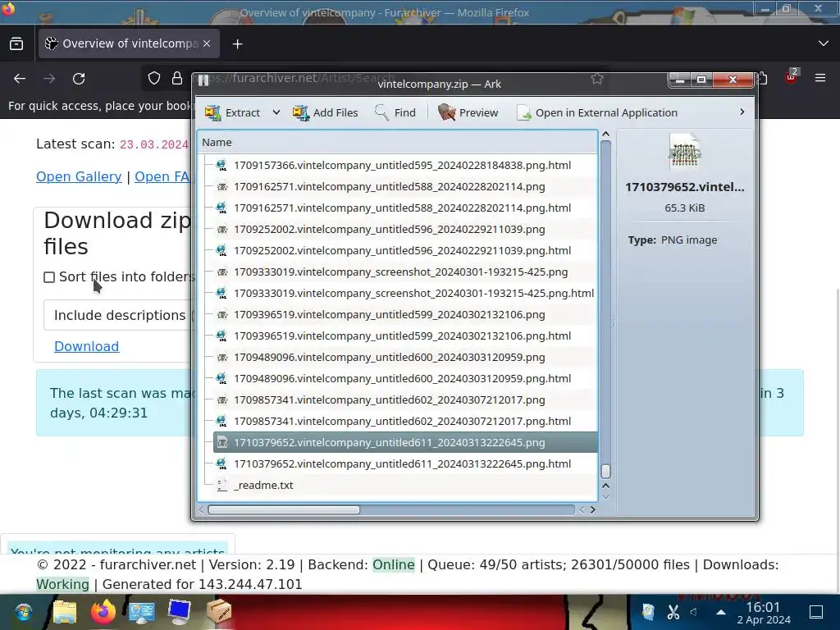Viewport: 840px width, 630px height.
Task: Click the Download link in Firefox
Action: click(x=87, y=346)
